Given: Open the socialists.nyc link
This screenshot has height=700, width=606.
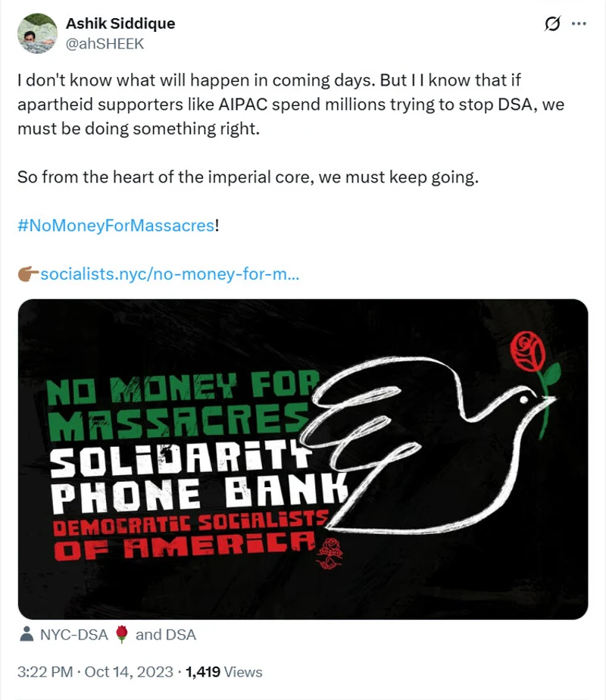Looking at the screenshot, I should [x=170, y=273].
